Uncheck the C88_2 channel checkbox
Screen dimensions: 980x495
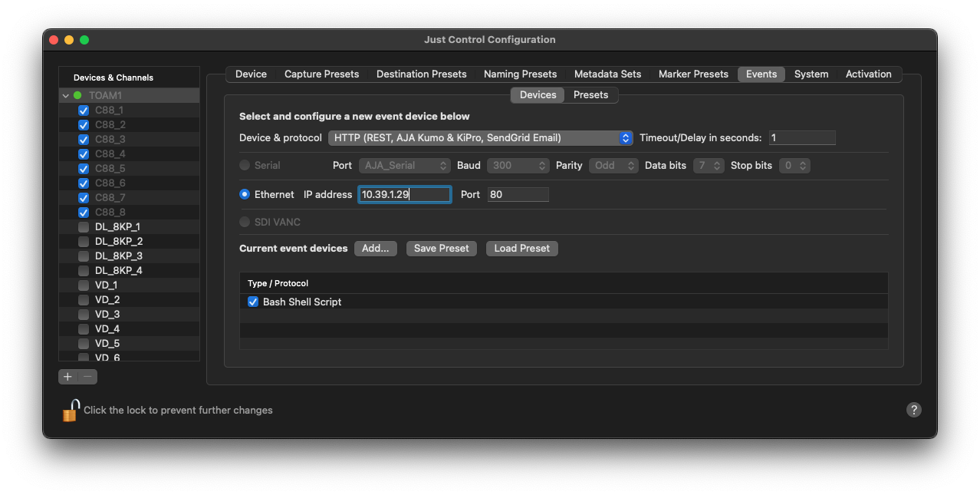coord(84,125)
